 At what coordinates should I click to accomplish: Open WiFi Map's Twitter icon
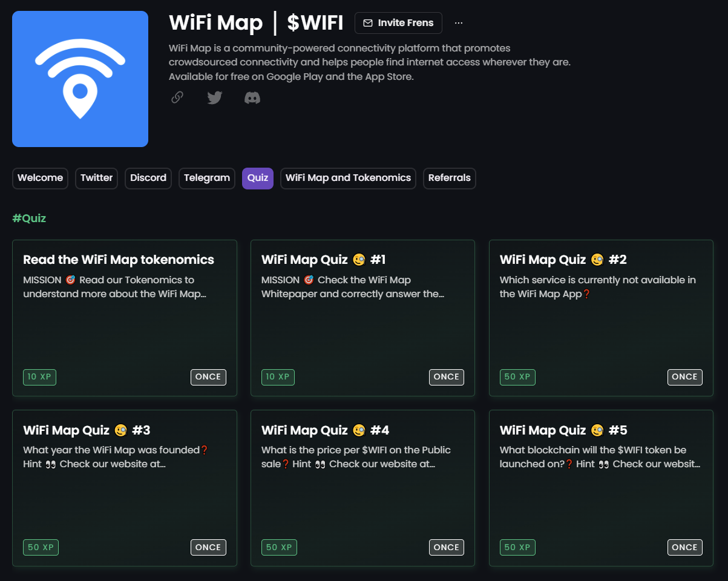pos(214,97)
